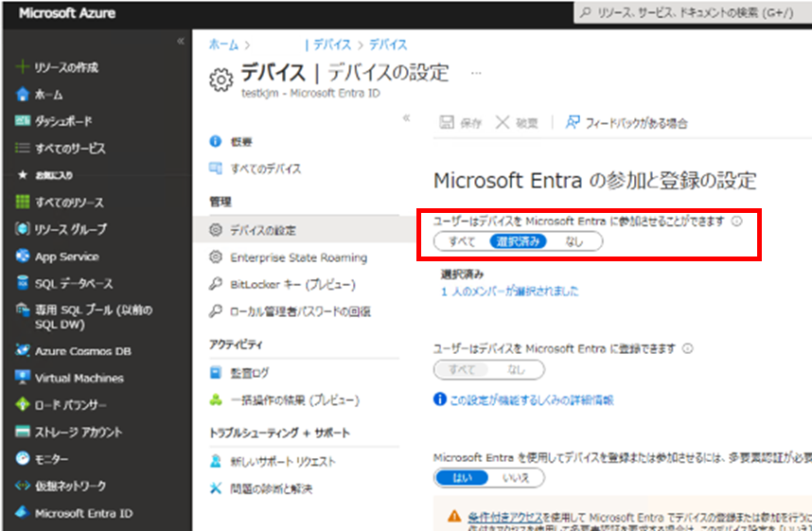The width and height of the screenshot is (812, 531).
Task: Click the ホーム breadcrumb link
Action: [x=223, y=44]
